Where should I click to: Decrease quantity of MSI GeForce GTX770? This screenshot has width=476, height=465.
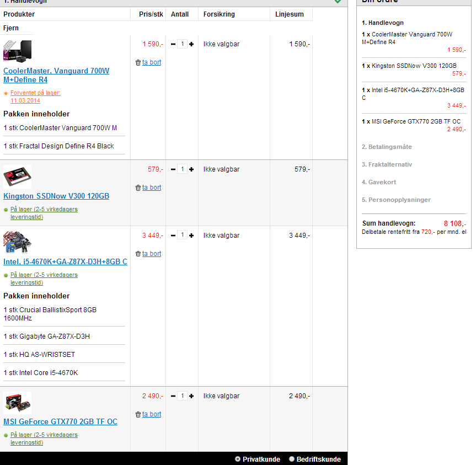(x=173, y=396)
